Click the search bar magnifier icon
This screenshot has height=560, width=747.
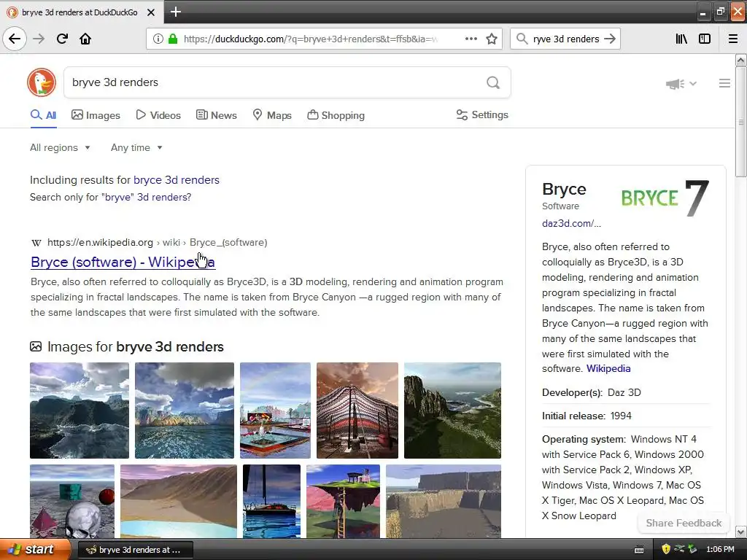[522, 39]
